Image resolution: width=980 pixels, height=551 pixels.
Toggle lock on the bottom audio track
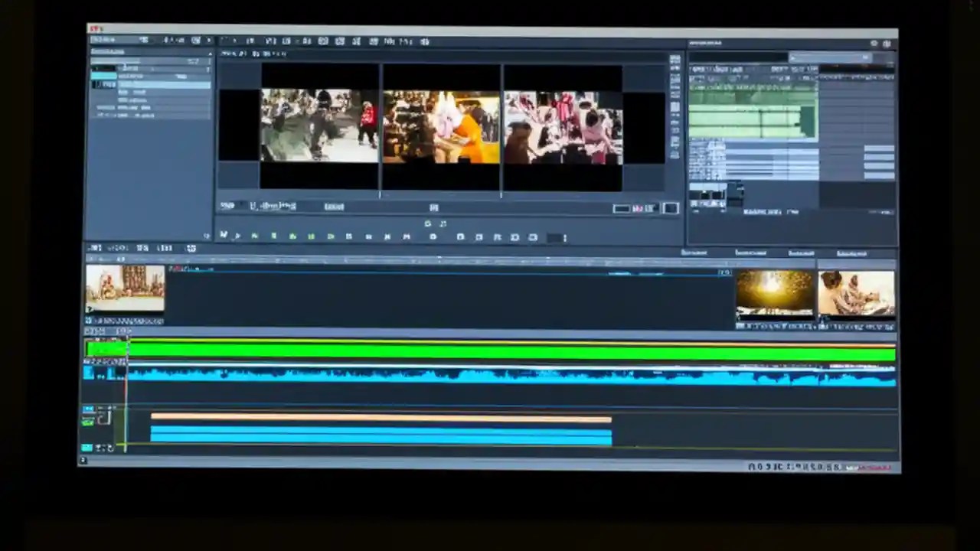90,447
